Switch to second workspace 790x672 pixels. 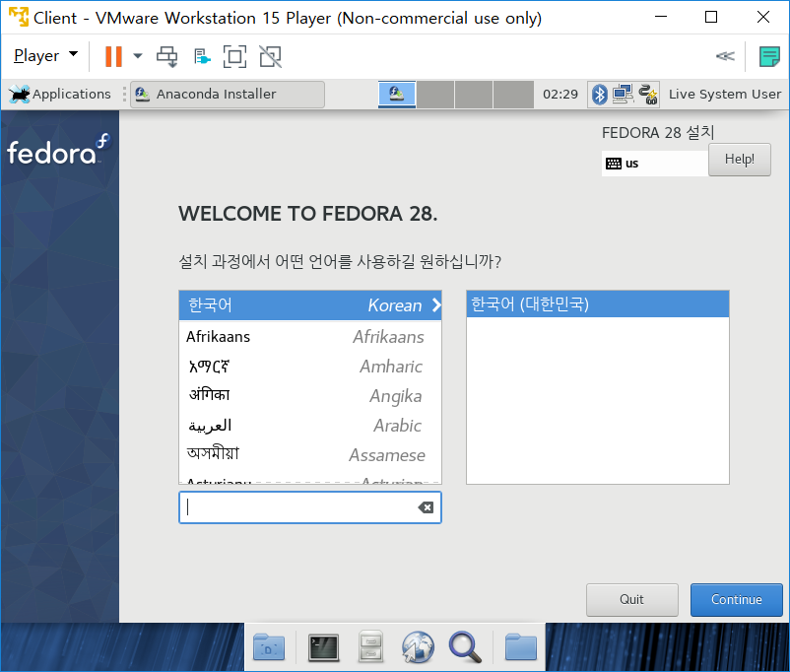click(x=435, y=95)
